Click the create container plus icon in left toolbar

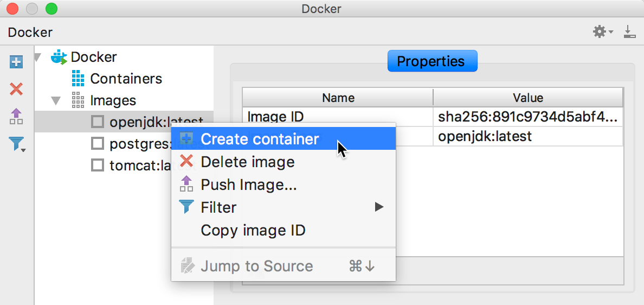pyautogui.click(x=16, y=62)
